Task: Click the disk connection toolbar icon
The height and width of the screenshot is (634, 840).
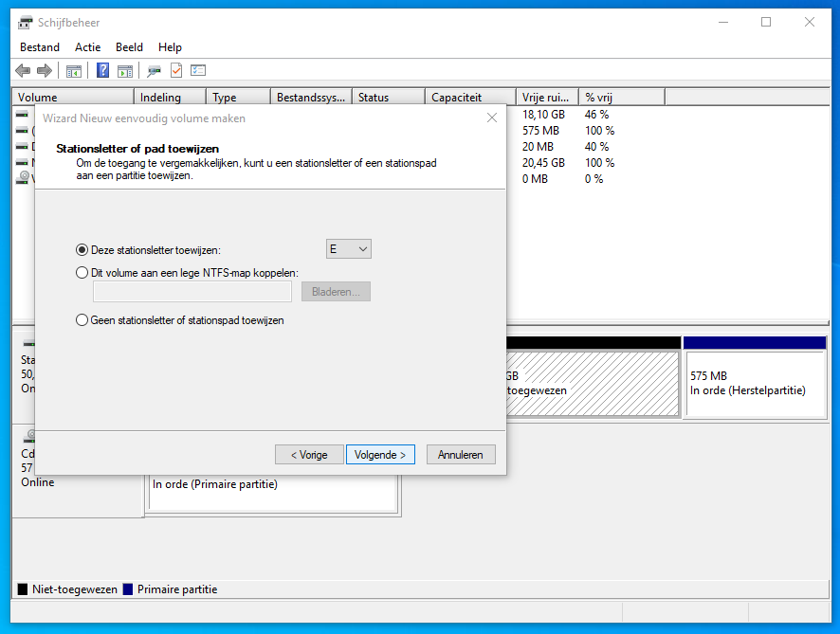Action: coord(154,70)
